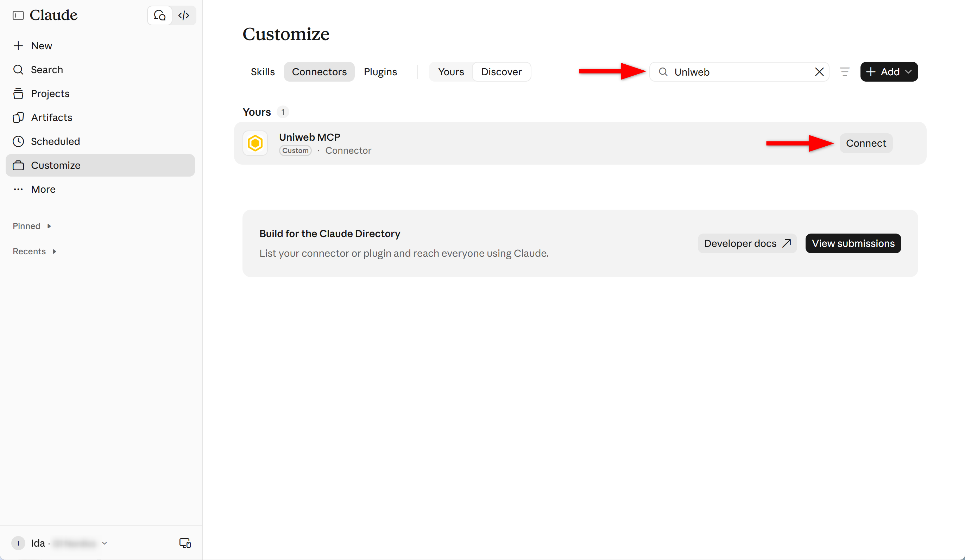965x560 pixels.
Task: Open the filter options icon
Action: coord(845,72)
